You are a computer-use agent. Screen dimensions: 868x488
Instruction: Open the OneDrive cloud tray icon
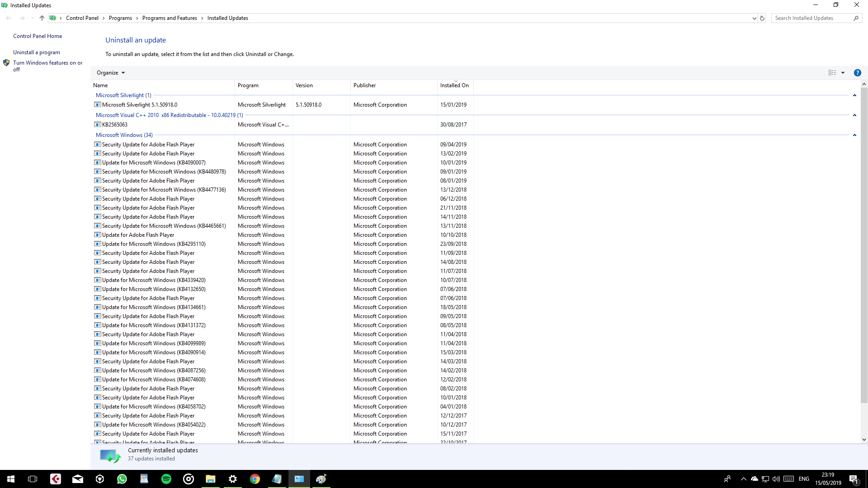tap(755, 479)
